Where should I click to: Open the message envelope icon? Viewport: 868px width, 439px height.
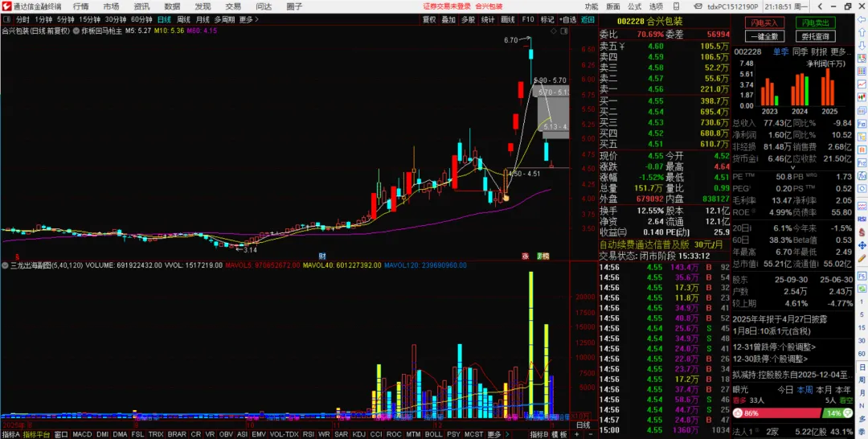pos(700,6)
